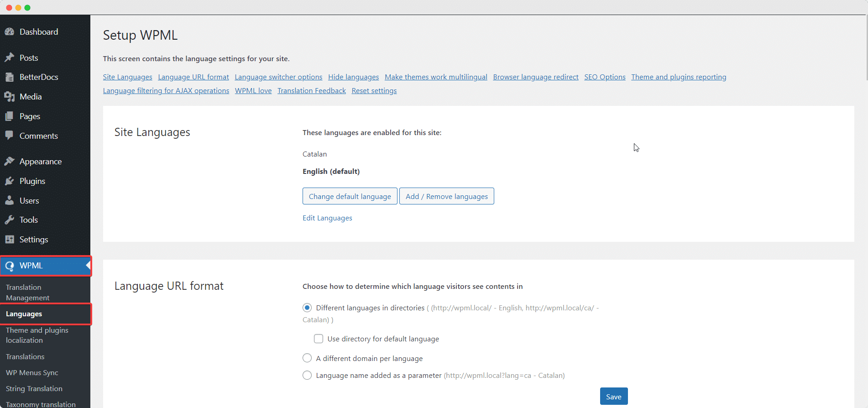Click the WPML logo icon

[x=10, y=266]
